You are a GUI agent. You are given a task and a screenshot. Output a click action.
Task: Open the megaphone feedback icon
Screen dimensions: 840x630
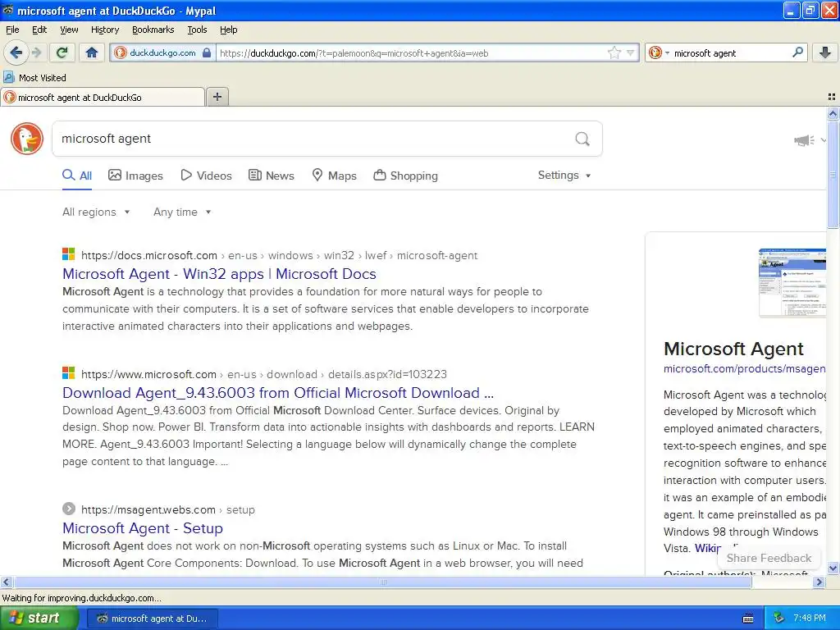(x=804, y=140)
